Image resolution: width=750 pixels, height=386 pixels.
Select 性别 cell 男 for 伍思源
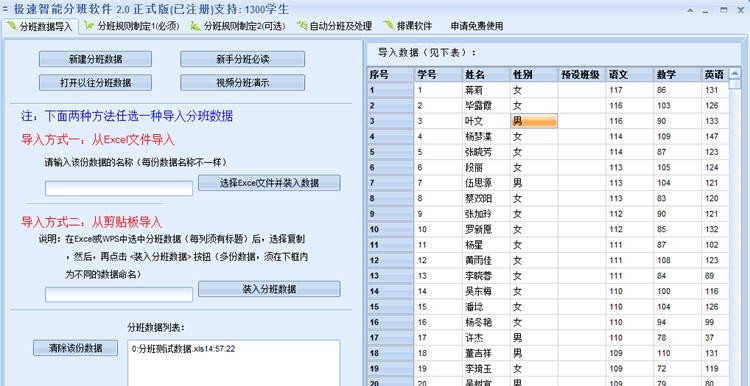pyautogui.click(x=534, y=183)
